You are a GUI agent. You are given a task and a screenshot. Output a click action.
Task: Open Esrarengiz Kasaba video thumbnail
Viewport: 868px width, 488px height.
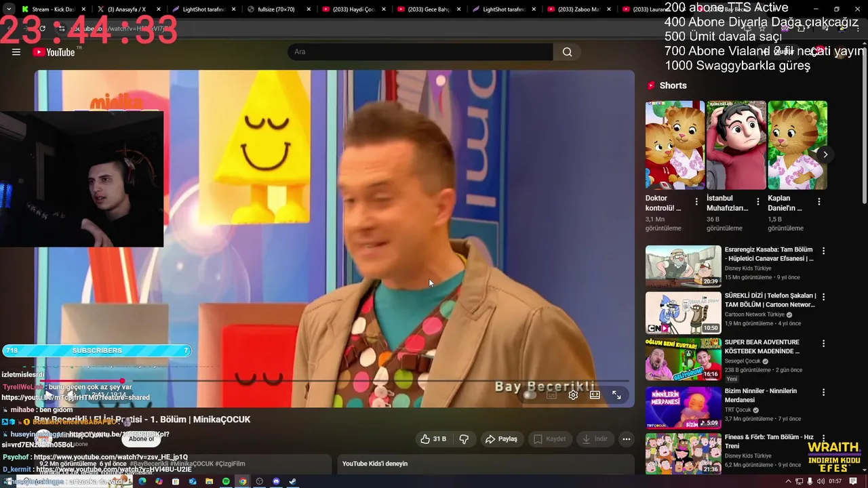point(684,266)
